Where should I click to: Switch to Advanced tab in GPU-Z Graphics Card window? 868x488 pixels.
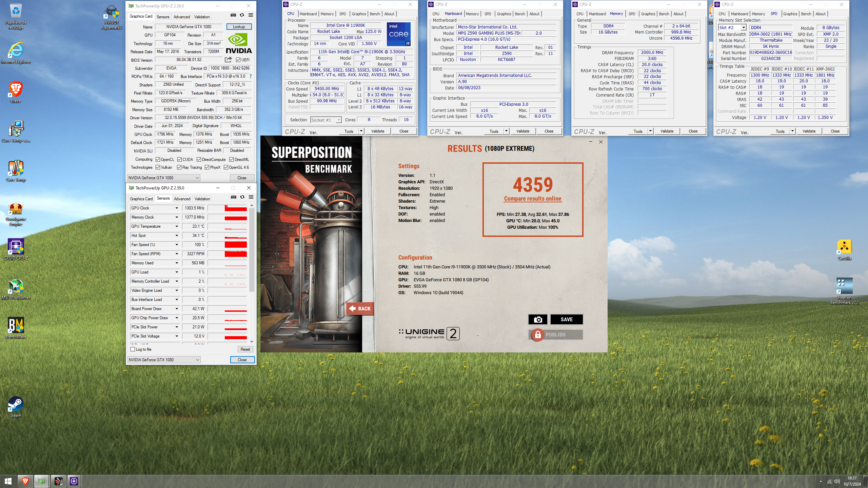pyautogui.click(x=182, y=17)
